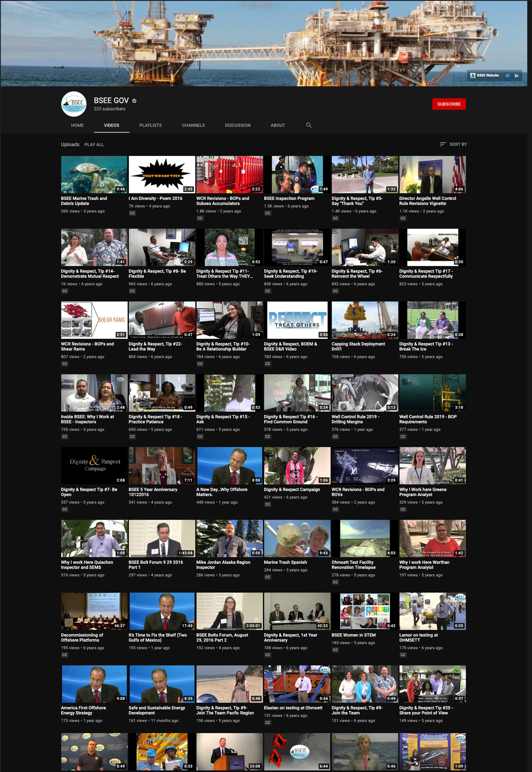
Task: Open I Am Diversity - Poem 2016 thumbnail
Action: [162, 175]
